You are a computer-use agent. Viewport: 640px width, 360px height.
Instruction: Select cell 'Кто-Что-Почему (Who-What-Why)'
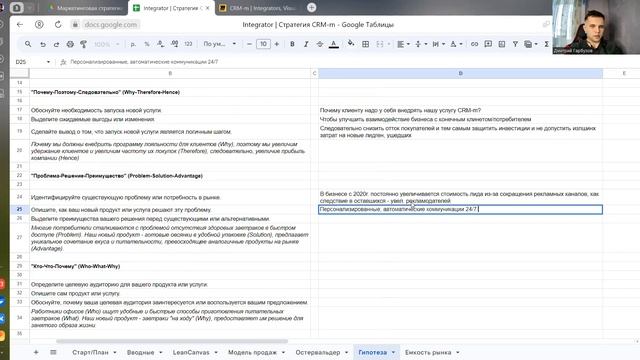(x=170, y=266)
